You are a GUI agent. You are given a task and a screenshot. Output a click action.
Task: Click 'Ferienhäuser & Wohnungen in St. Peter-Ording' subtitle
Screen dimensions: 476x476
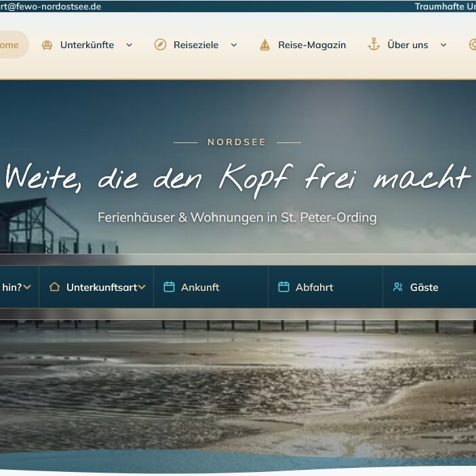click(x=237, y=218)
